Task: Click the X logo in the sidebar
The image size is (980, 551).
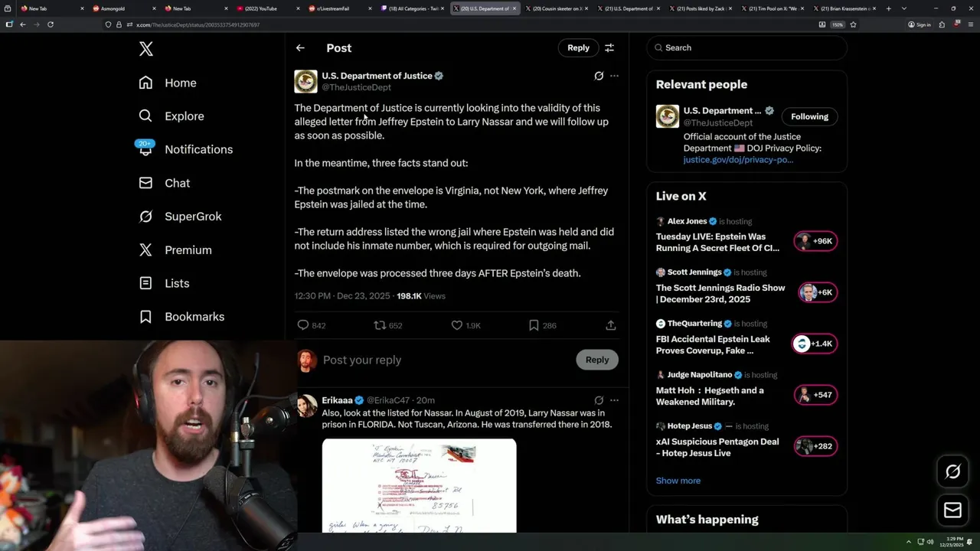Action: click(146, 49)
